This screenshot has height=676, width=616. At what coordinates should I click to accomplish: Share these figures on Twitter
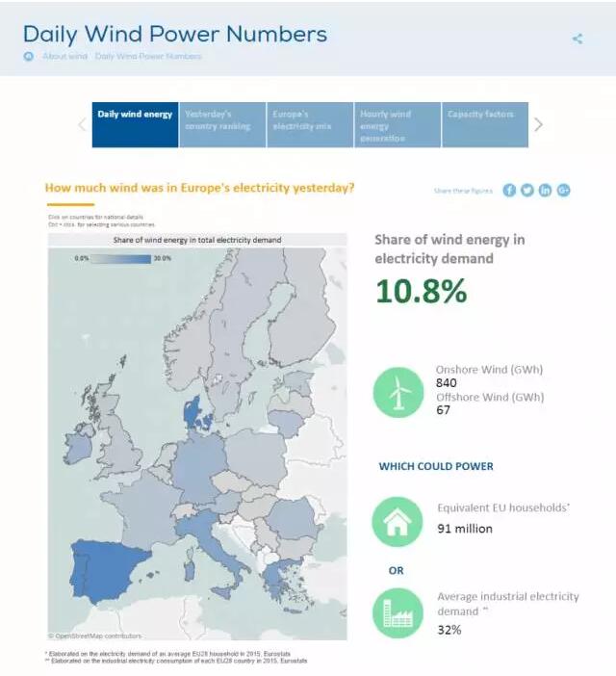click(527, 190)
